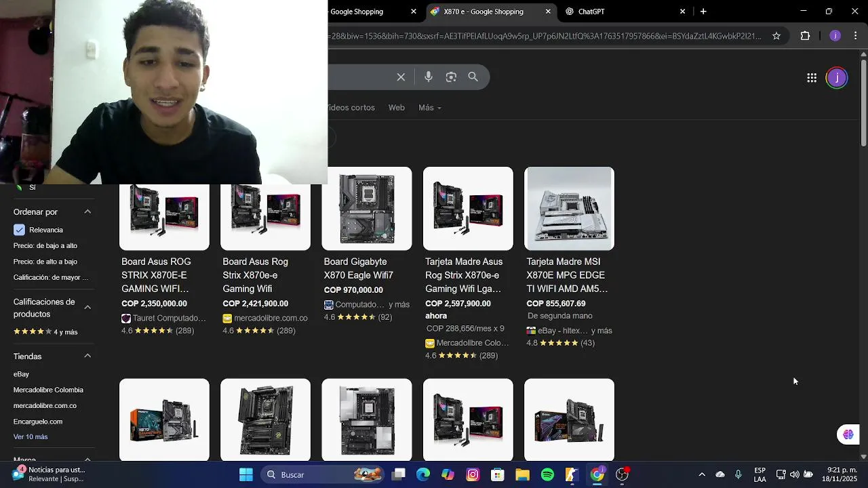Click the Chrome address bar URL
Image resolution: width=868 pixels, height=488 pixels.
pyautogui.click(x=546, y=36)
